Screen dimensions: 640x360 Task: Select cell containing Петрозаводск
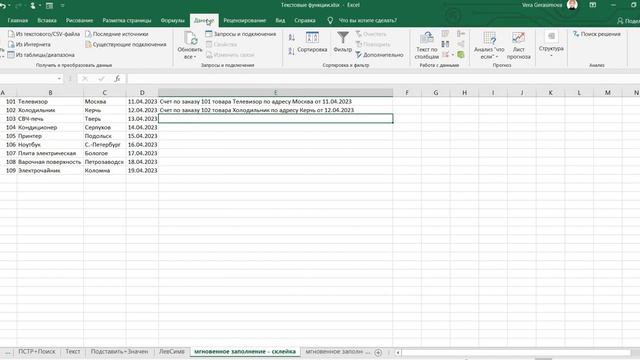[x=105, y=162]
